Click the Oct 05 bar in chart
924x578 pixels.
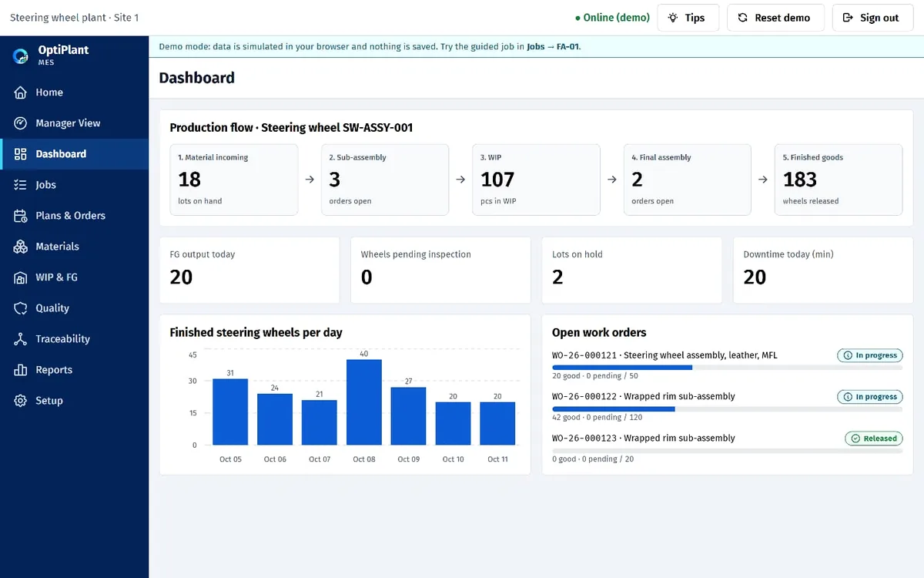(230, 412)
